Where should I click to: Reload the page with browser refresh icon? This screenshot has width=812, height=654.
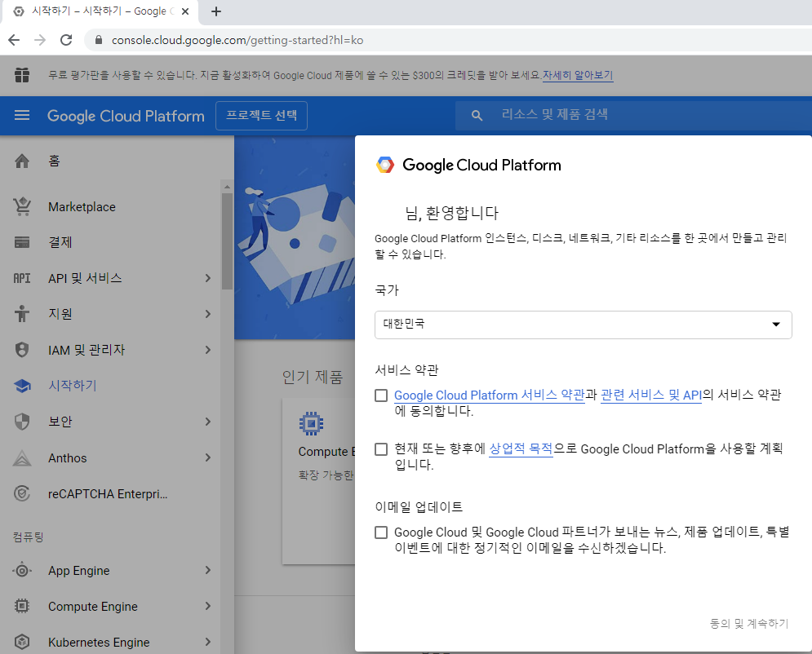point(66,40)
